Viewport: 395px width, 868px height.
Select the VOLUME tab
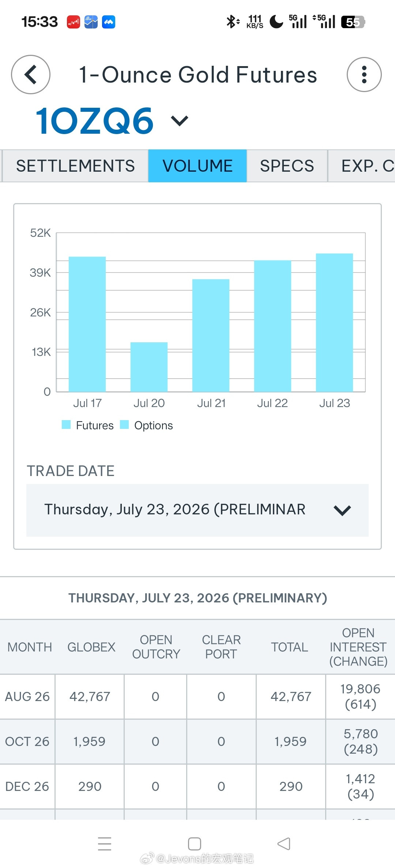click(x=197, y=166)
